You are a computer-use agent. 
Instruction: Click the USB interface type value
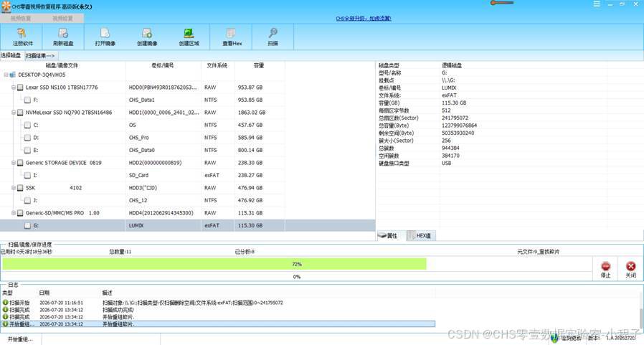[x=447, y=163]
